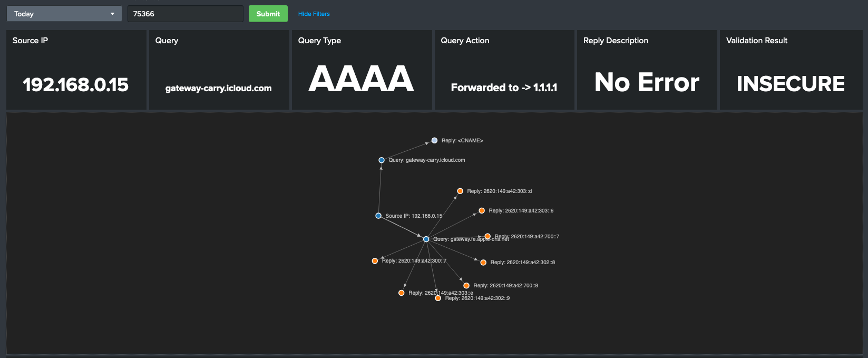868x358 pixels.
Task: Click the reply node 2620:149:a42:700::8
Action: 466,285
